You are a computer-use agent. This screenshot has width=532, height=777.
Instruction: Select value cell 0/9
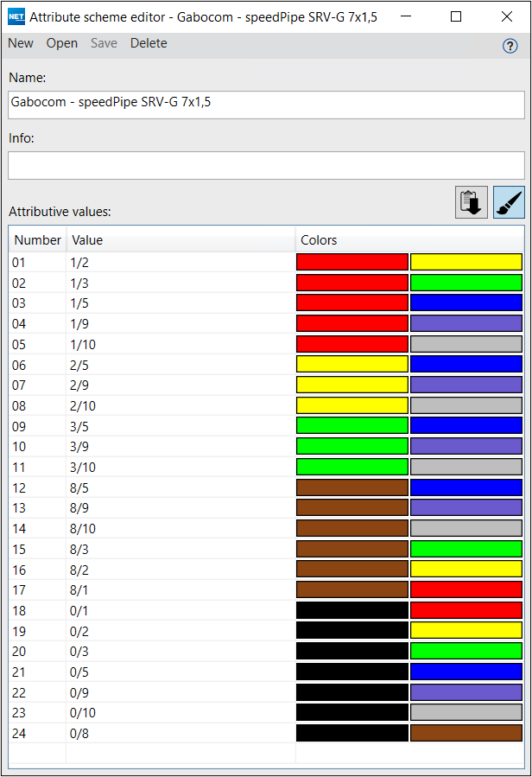pyautogui.click(x=180, y=693)
